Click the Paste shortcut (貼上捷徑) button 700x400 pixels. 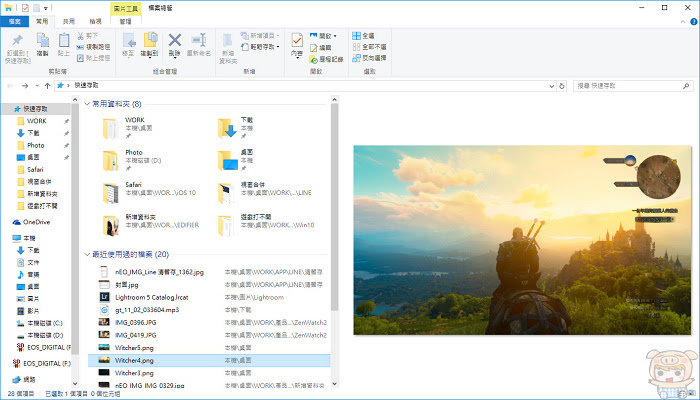point(93,58)
